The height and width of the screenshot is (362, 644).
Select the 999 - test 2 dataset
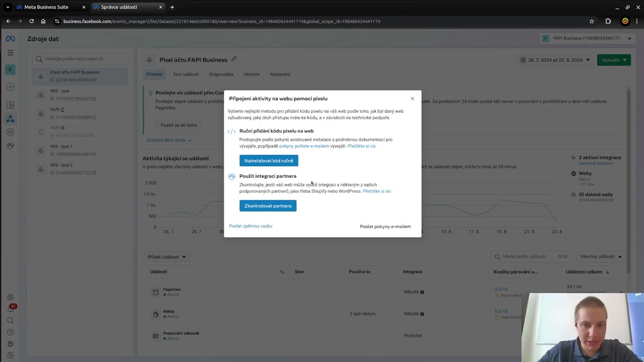[x=80, y=169]
